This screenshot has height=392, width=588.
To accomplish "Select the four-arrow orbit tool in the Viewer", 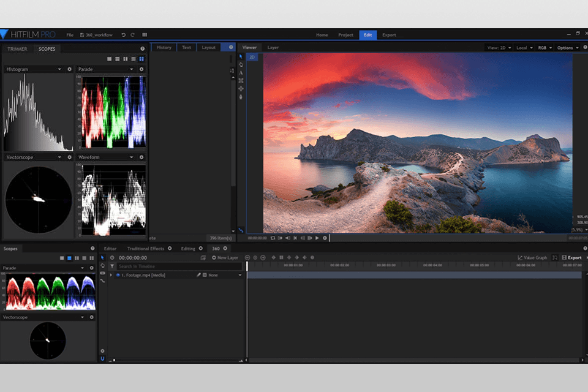I will (241, 89).
